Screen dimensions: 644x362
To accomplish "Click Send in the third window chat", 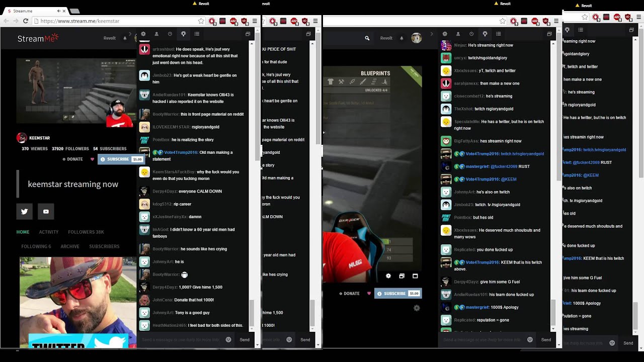I will pos(546,340).
